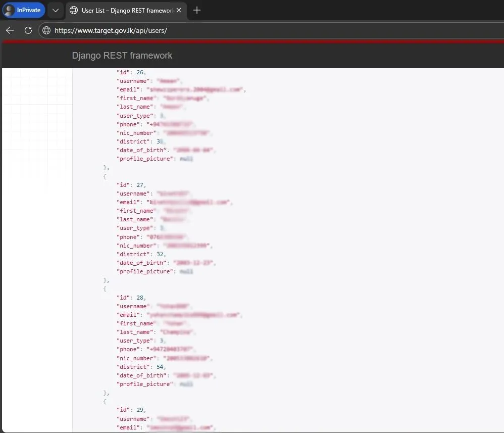Click the profile avatar in InPrivate badge
The width and height of the screenshot is (504, 433).
click(10, 10)
